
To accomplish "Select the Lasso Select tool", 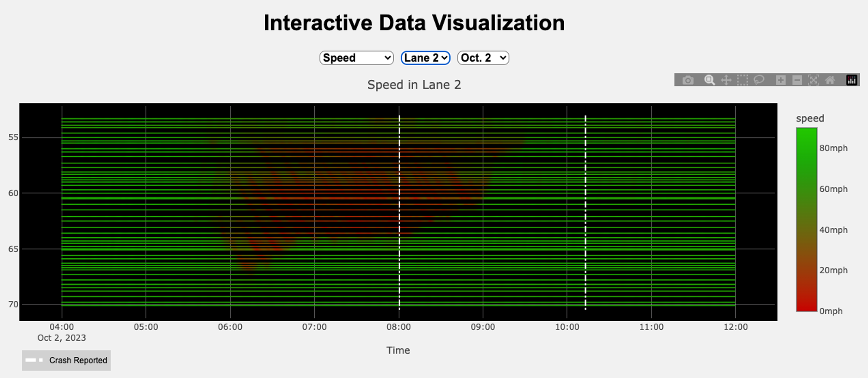I will [759, 80].
